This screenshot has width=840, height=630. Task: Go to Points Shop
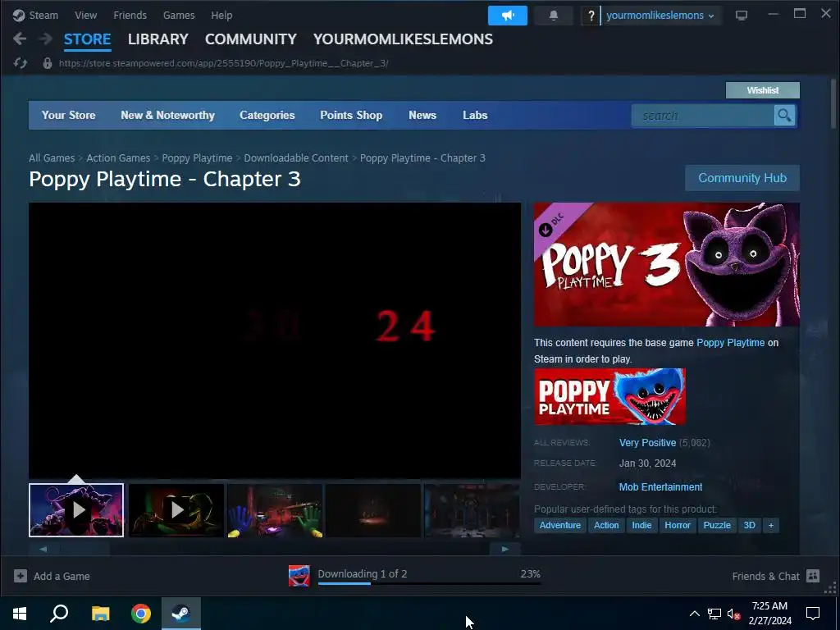[x=351, y=115]
